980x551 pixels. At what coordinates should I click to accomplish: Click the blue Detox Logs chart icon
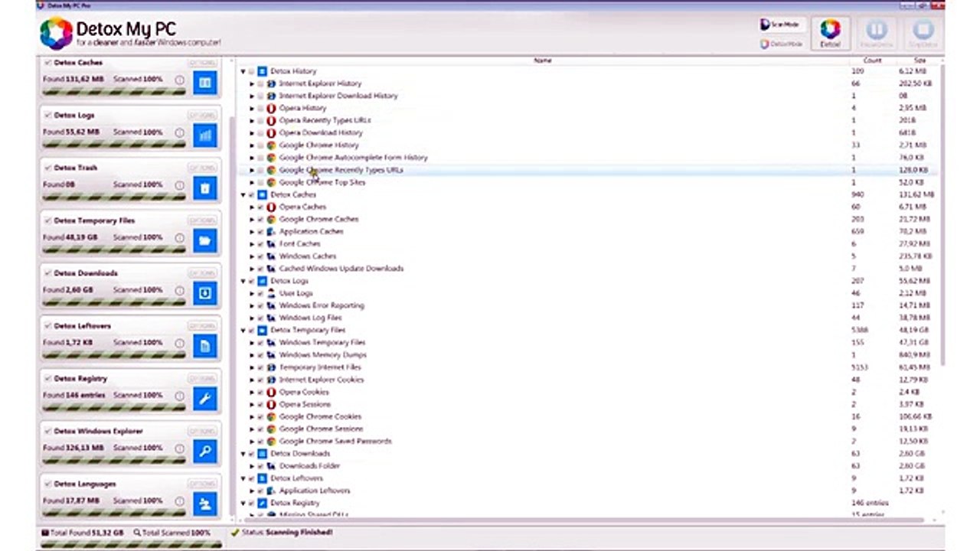coord(204,135)
